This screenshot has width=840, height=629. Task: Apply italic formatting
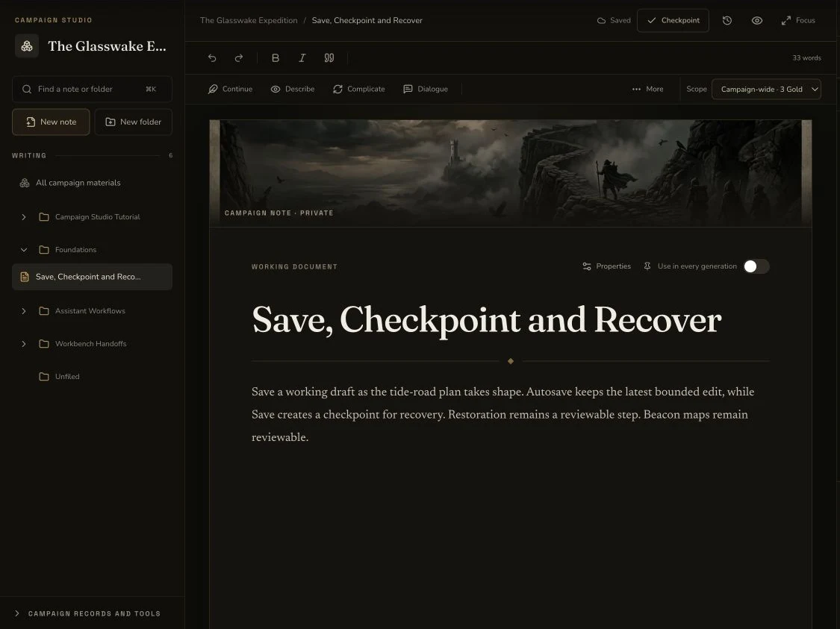click(302, 57)
